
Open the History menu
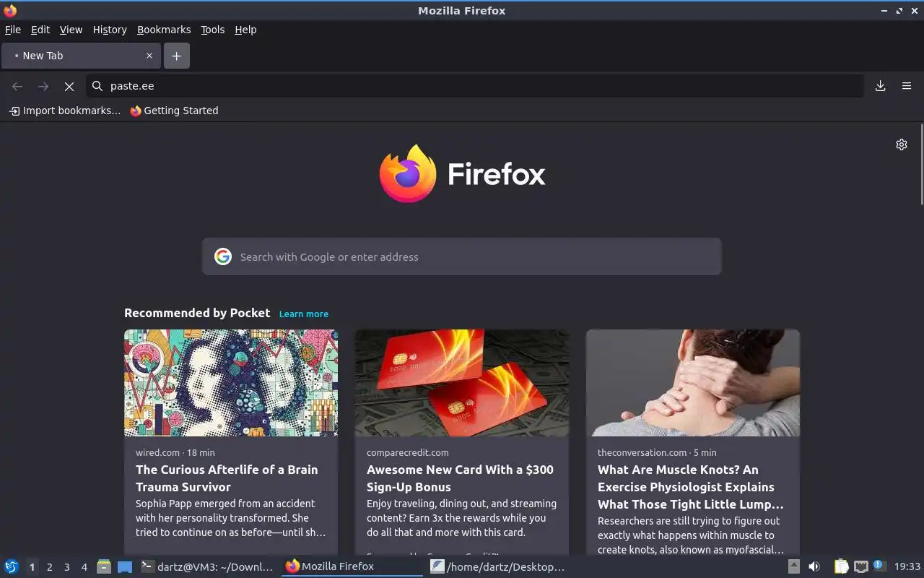110,30
